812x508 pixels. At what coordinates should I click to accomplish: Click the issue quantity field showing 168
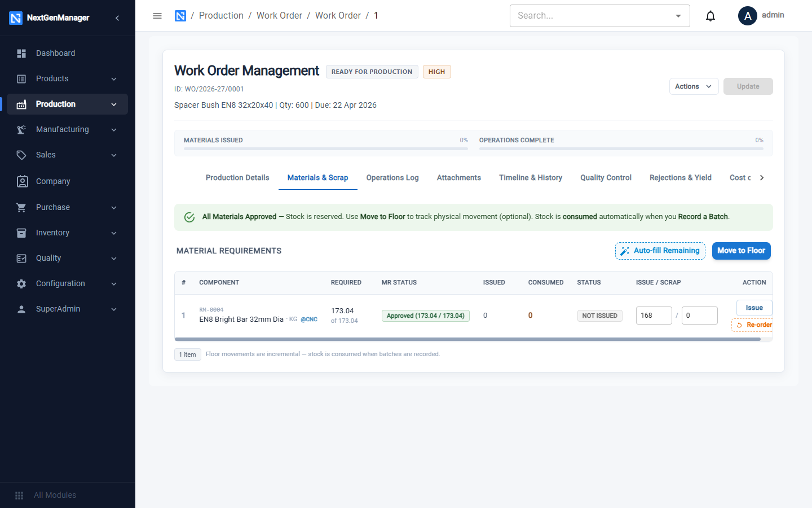tap(654, 316)
